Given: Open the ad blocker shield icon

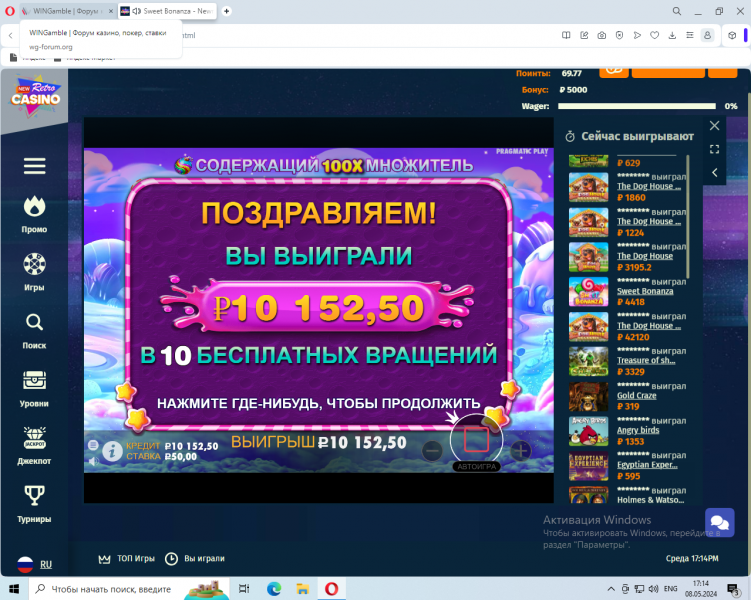Looking at the screenshot, I should click(x=619, y=35).
